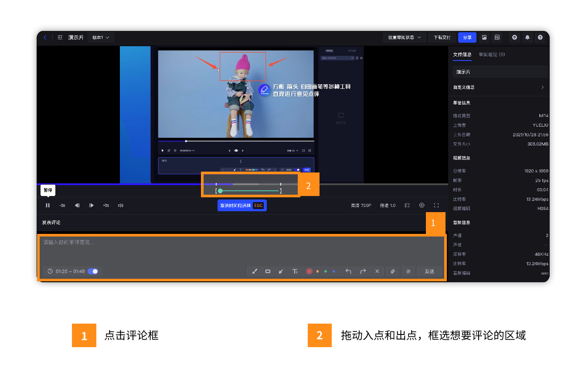Viewport: 585px width, 392px height.
Task: Open the 高清 720P quality selector
Action: click(361, 206)
